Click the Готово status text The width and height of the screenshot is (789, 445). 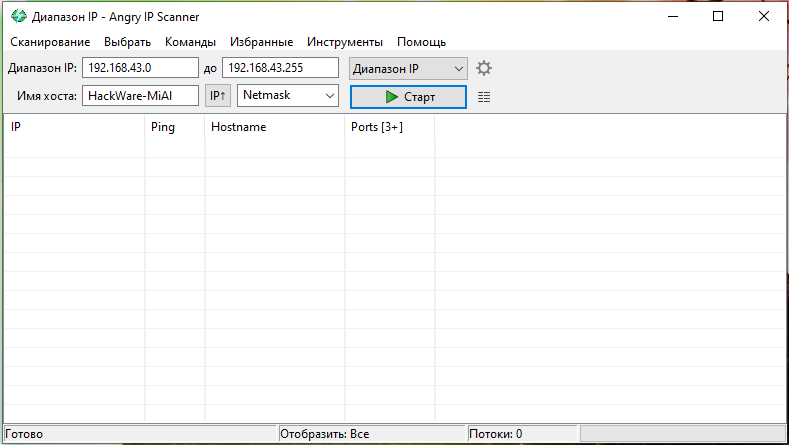tap(24, 434)
